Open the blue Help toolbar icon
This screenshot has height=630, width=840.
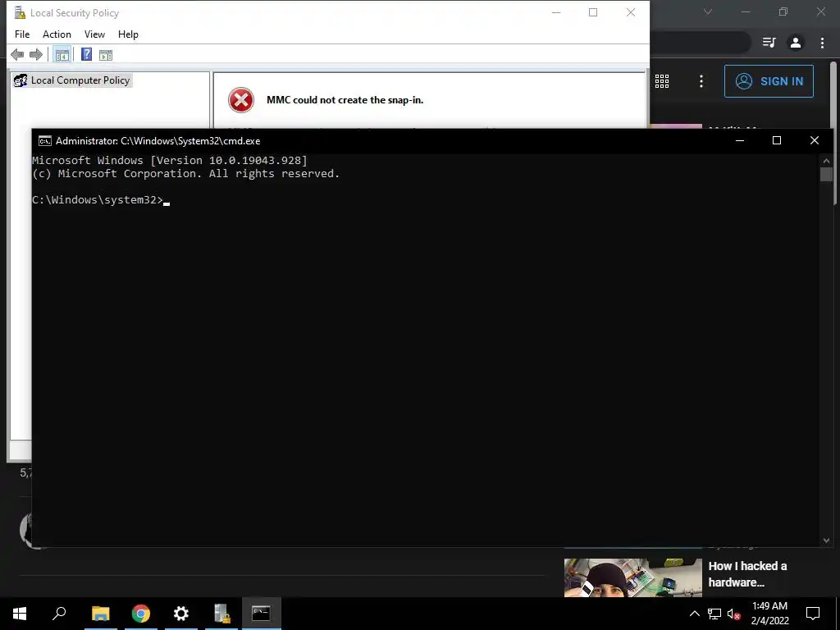click(86, 55)
